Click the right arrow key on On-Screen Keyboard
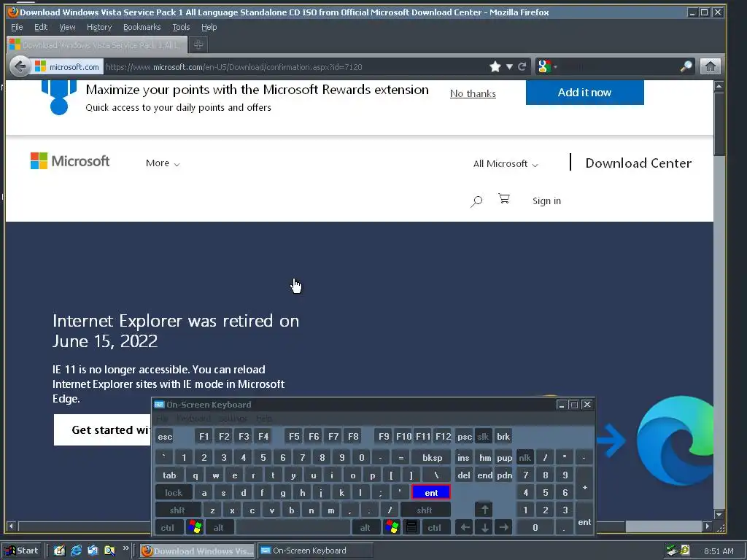Screen dimensions: 747x560 (x=503, y=527)
